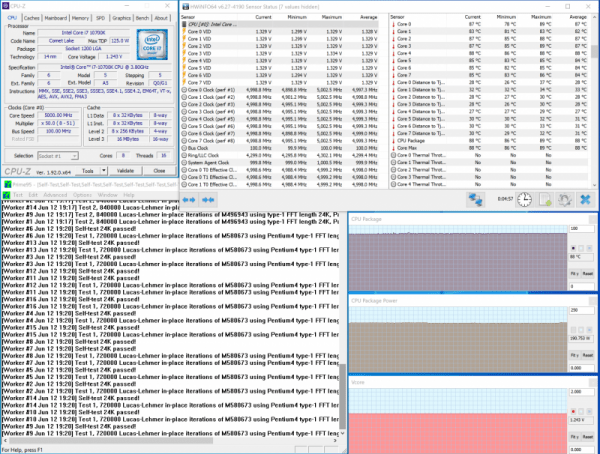Image resolution: width=600 pixels, height=454 pixels.
Task: Click the thermometer icon beside Core 0 temperature
Action: (393, 24)
